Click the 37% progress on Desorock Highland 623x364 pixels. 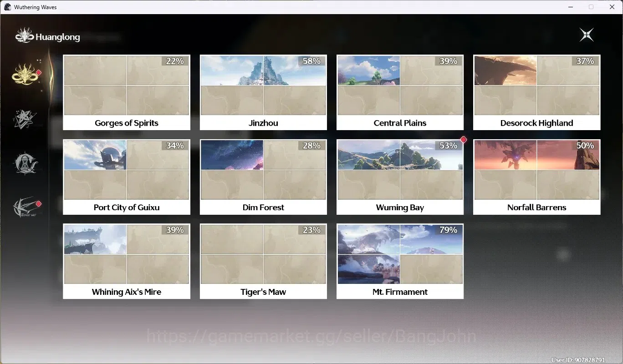tap(585, 61)
